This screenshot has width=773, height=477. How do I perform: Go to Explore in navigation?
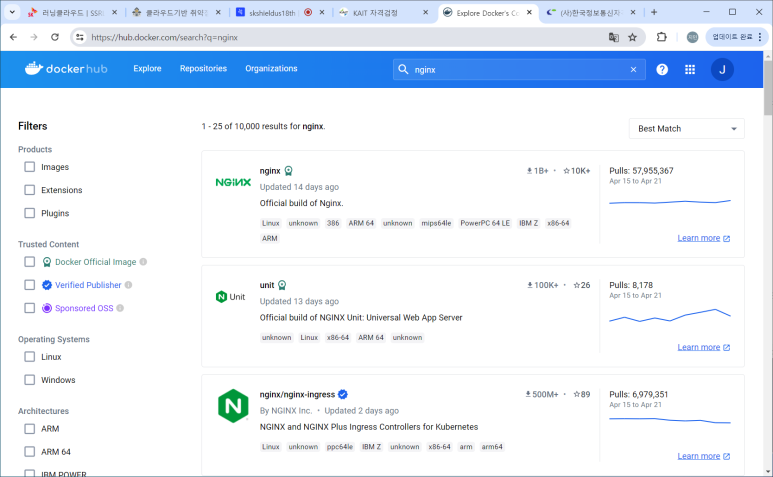tap(147, 68)
